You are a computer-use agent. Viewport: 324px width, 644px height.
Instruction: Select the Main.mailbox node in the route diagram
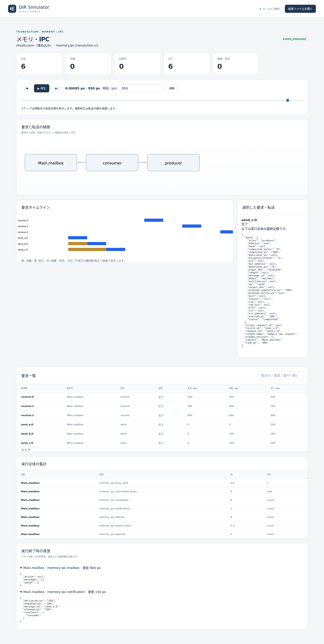[x=51, y=163]
